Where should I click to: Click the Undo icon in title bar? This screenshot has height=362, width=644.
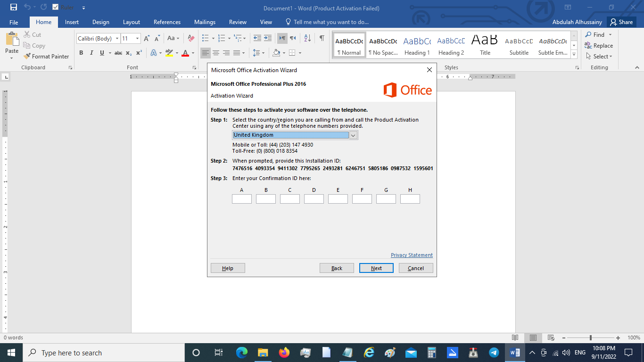tap(27, 7)
